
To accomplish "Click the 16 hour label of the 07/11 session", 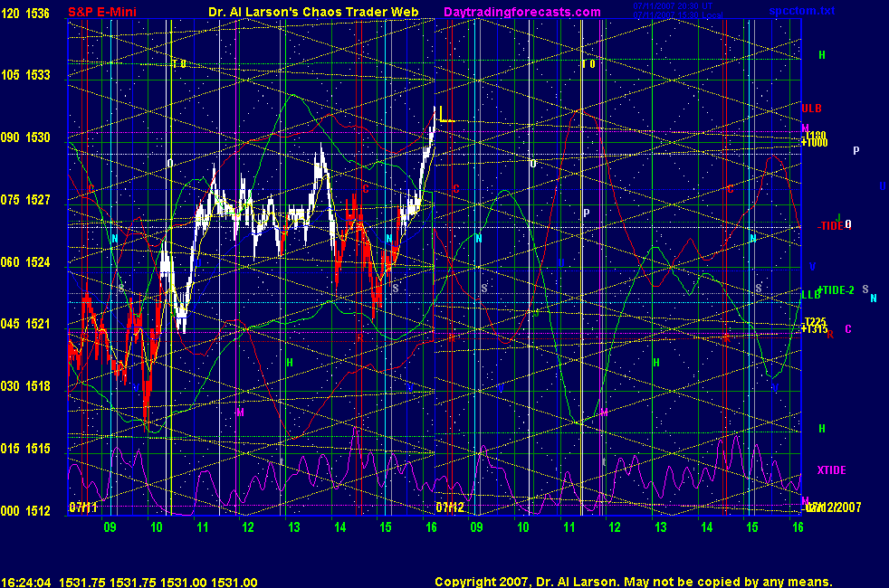I will tap(432, 527).
